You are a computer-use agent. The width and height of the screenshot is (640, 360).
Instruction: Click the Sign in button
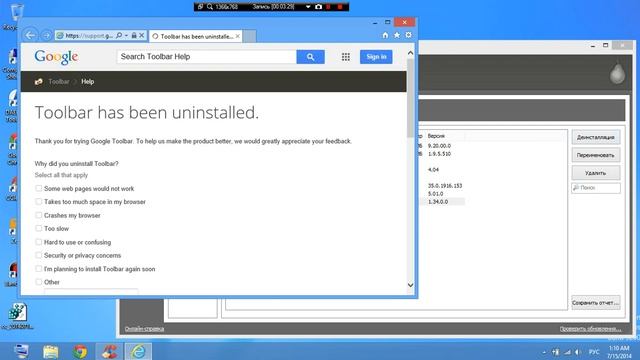(x=376, y=57)
